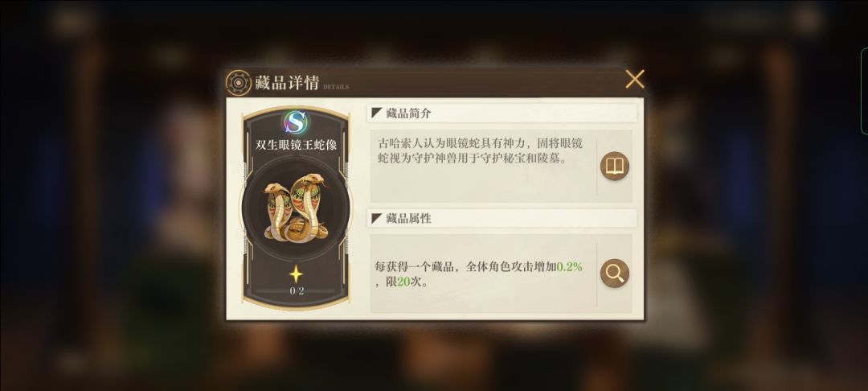Click the round emblem beside 藏品详情 title

tap(239, 83)
